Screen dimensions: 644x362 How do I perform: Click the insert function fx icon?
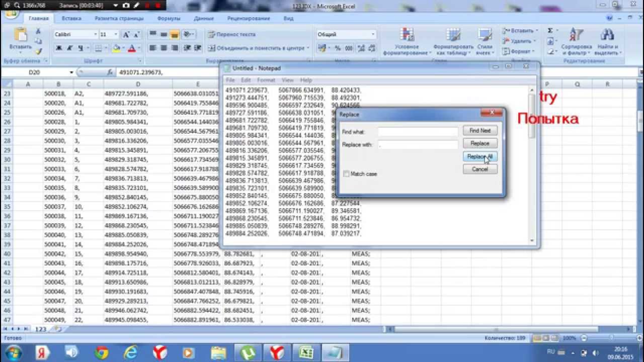[110, 72]
